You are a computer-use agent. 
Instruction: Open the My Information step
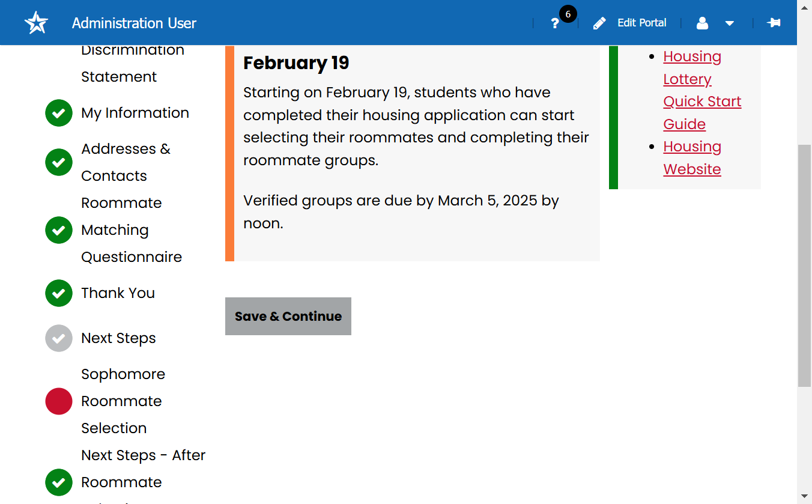point(135,113)
